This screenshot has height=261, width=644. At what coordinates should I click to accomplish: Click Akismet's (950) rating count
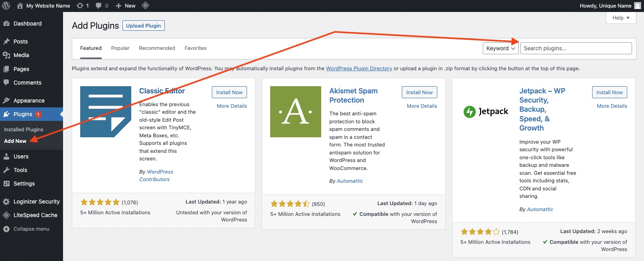click(318, 204)
